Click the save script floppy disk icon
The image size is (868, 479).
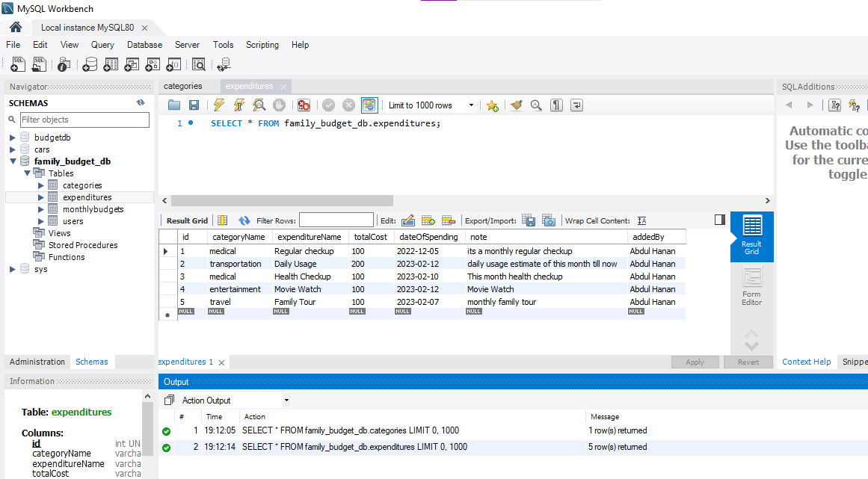click(194, 105)
